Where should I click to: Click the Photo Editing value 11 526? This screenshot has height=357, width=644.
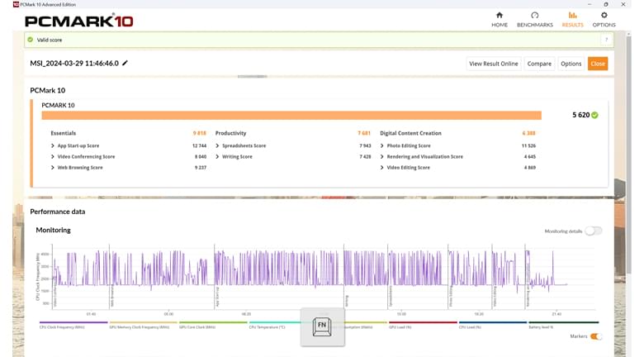click(x=528, y=145)
